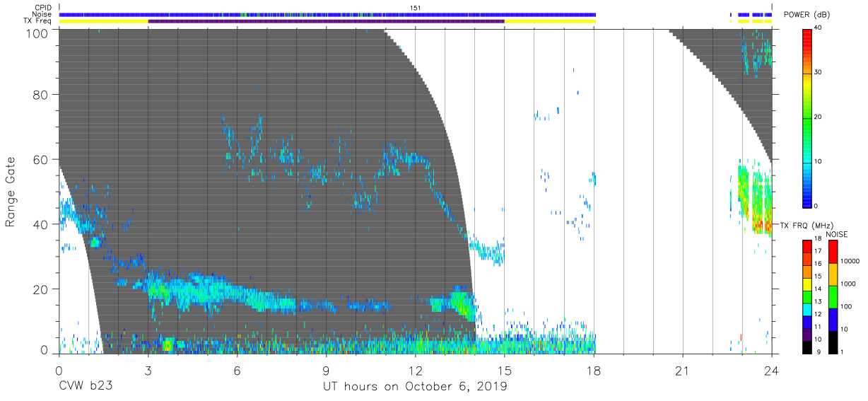
Task: Click the POWER (dB) color bar
Action: pyautogui.click(x=807, y=117)
